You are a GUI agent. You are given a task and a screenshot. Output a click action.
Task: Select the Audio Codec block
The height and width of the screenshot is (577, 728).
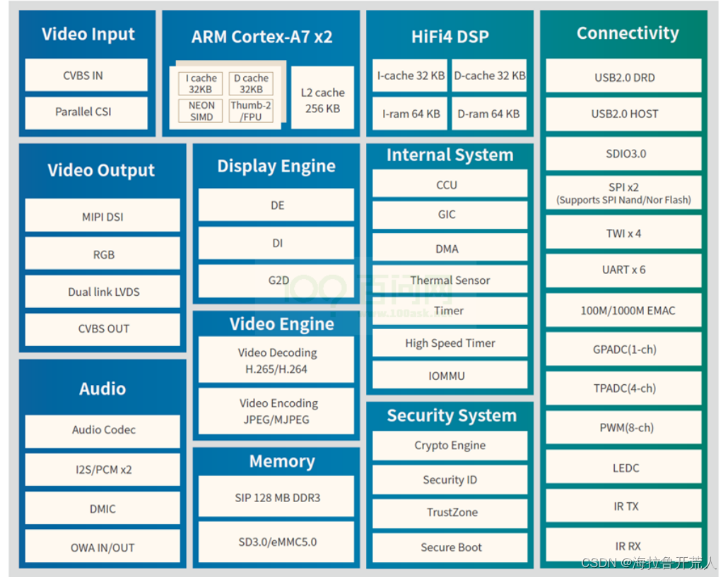102,432
